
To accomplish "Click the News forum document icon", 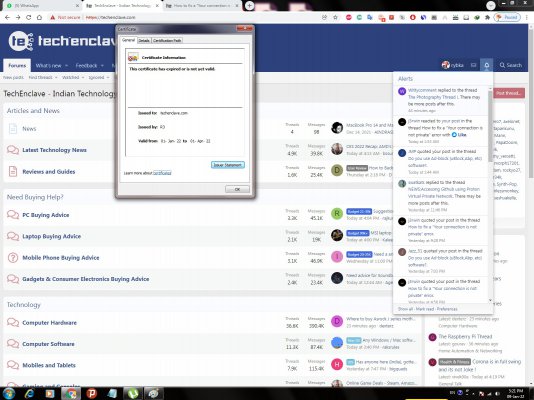I will click(13, 129).
